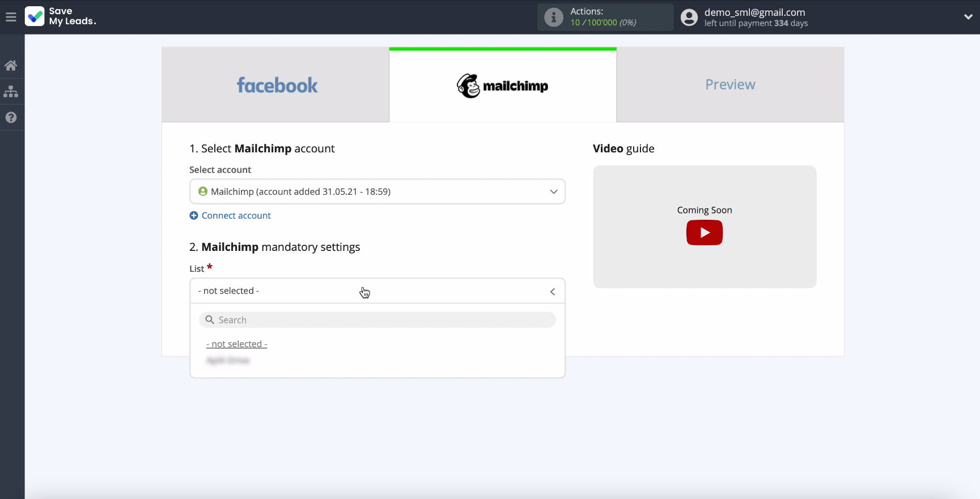The width and height of the screenshot is (980, 499).
Task: Click the Save My Leads logo
Action: coord(61,16)
